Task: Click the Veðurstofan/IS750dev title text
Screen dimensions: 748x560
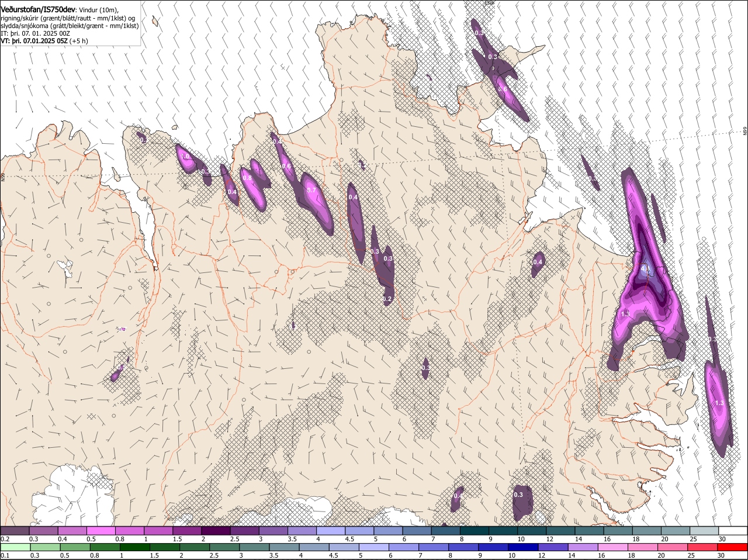Action: 37,9
